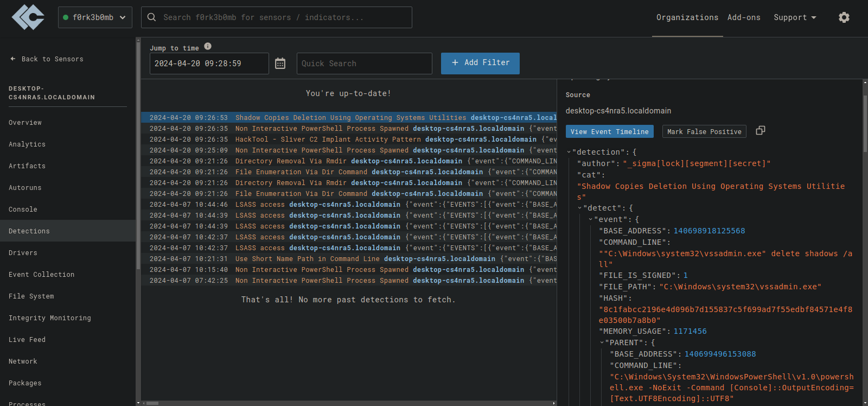Go Back to Sensors
This screenshot has width=868, height=406.
point(47,59)
